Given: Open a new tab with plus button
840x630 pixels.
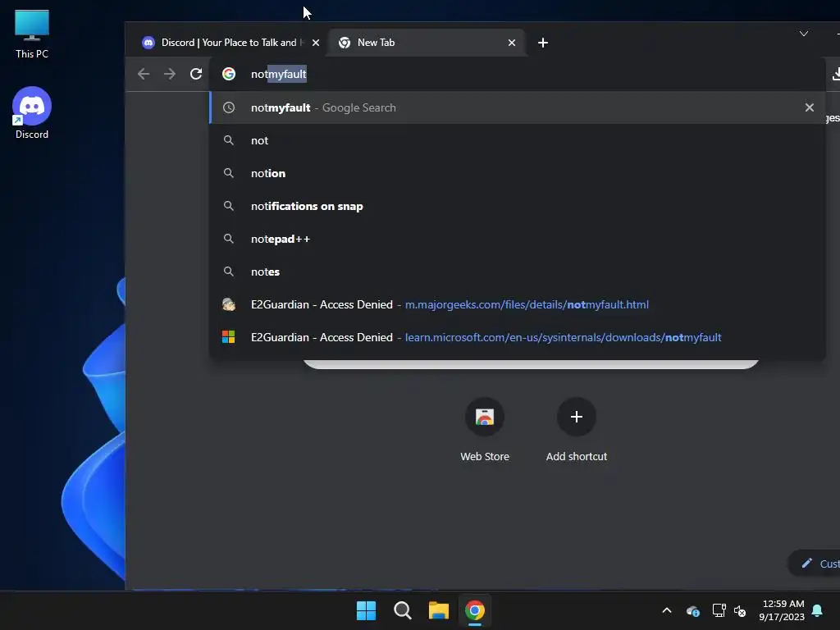Looking at the screenshot, I should click(543, 43).
